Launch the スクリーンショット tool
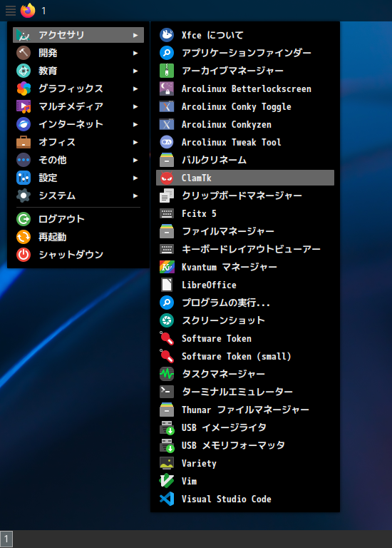Viewport: 392px width, 548px height. coord(245,320)
